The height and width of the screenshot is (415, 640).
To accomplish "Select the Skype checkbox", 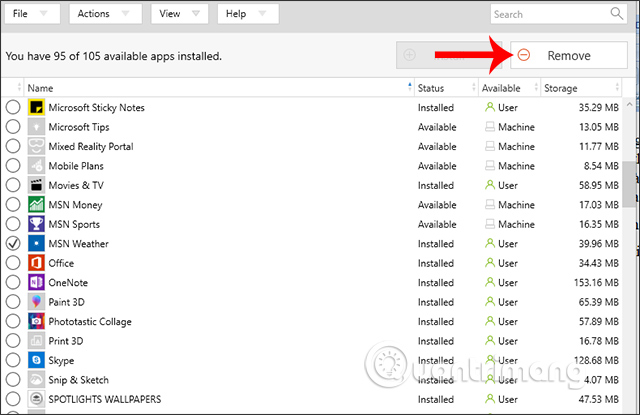I will [13, 360].
